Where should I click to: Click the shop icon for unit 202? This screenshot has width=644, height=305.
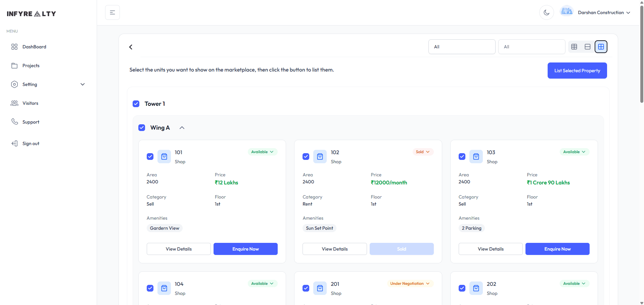click(476, 288)
